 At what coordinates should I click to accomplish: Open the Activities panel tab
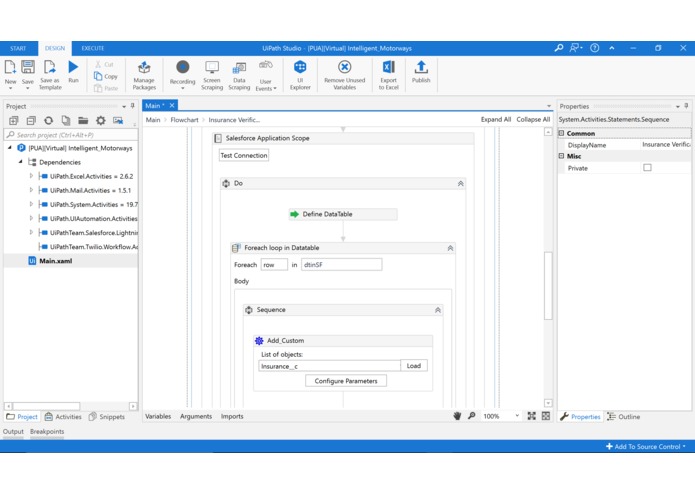[x=63, y=417]
